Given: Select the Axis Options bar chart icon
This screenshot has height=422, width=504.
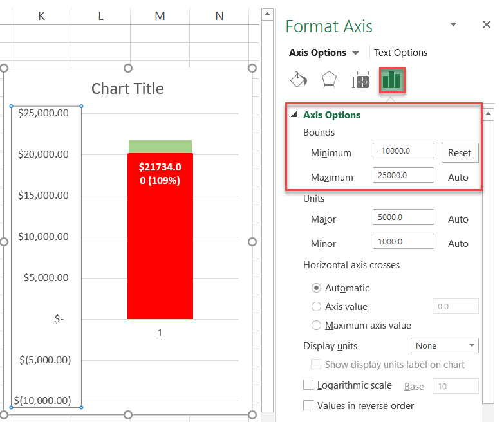Looking at the screenshot, I should (x=391, y=80).
